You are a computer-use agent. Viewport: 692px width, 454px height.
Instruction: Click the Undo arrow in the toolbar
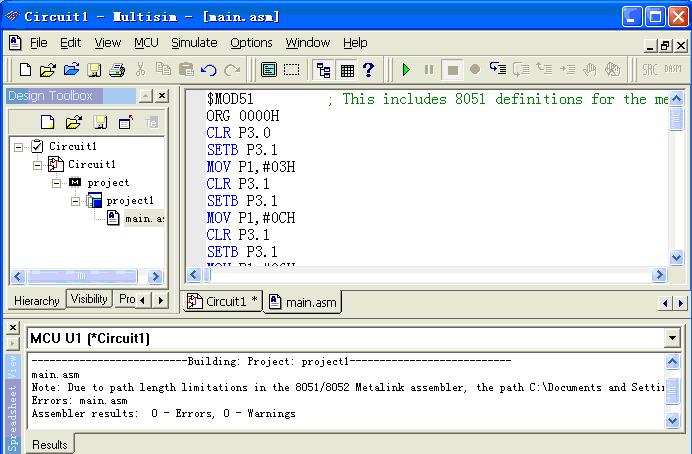tap(209, 70)
